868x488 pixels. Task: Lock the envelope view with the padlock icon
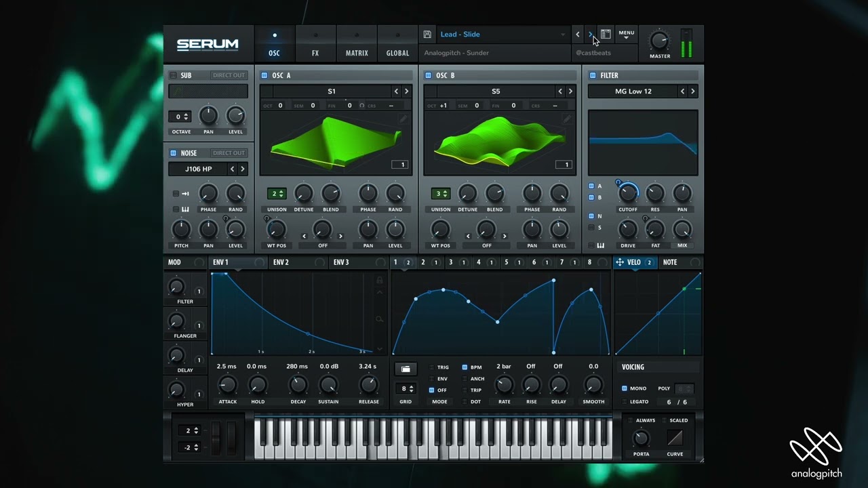[x=380, y=280]
